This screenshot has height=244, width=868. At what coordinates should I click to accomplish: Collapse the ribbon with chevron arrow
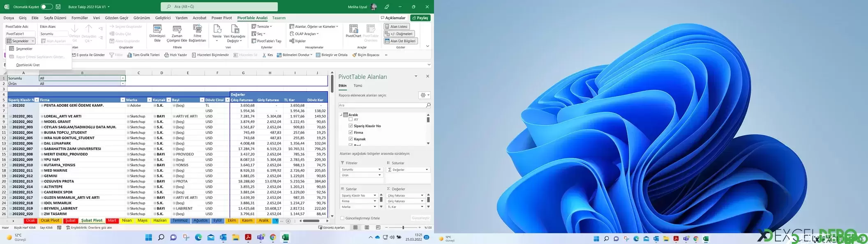coord(427,46)
